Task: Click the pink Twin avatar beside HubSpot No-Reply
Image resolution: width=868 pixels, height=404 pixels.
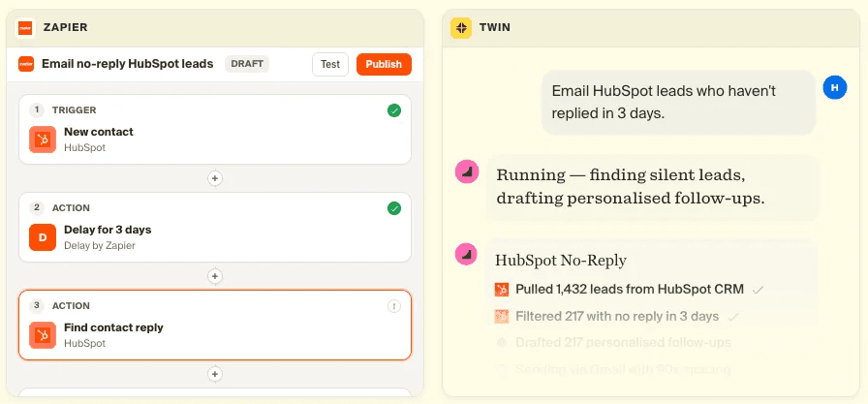Action: pyautogui.click(x=466, y=254)
